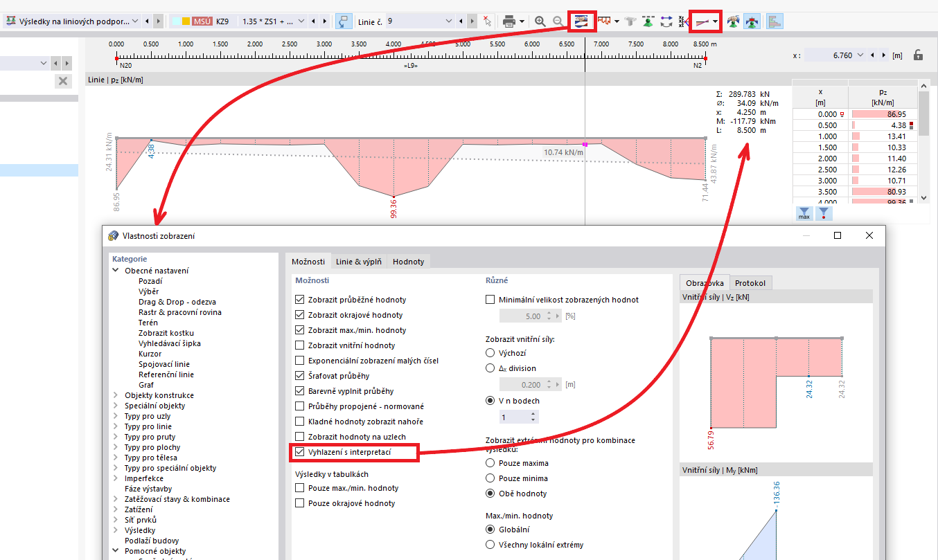This screenshot has height=560, width=938.
Task: Select Pozadí in the category tree
Action: point(150,281)
